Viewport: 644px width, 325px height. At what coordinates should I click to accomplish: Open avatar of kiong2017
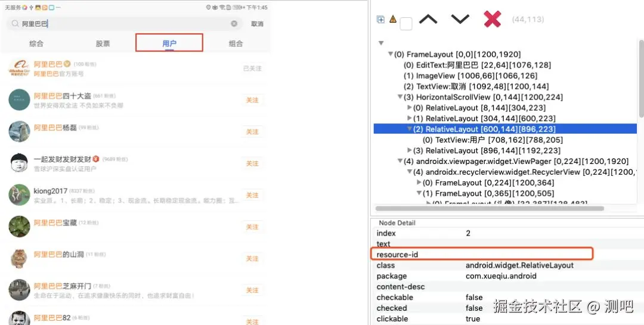[x=19, y=195]
